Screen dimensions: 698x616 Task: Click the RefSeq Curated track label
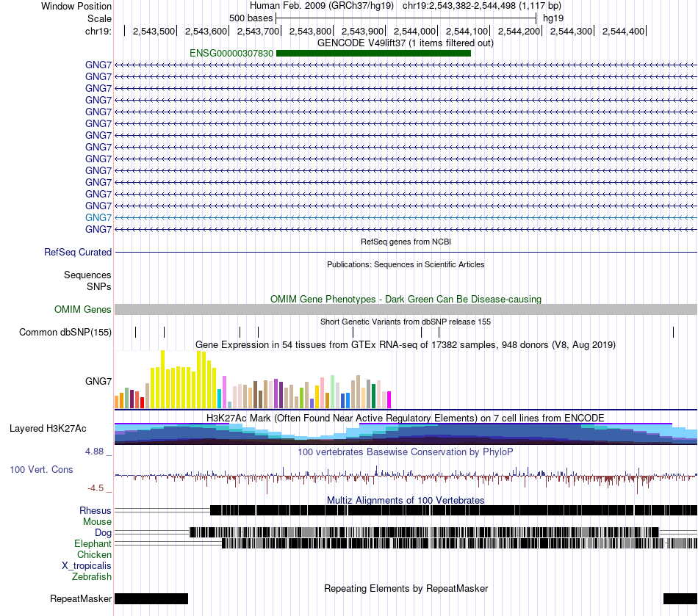point(78,252)
